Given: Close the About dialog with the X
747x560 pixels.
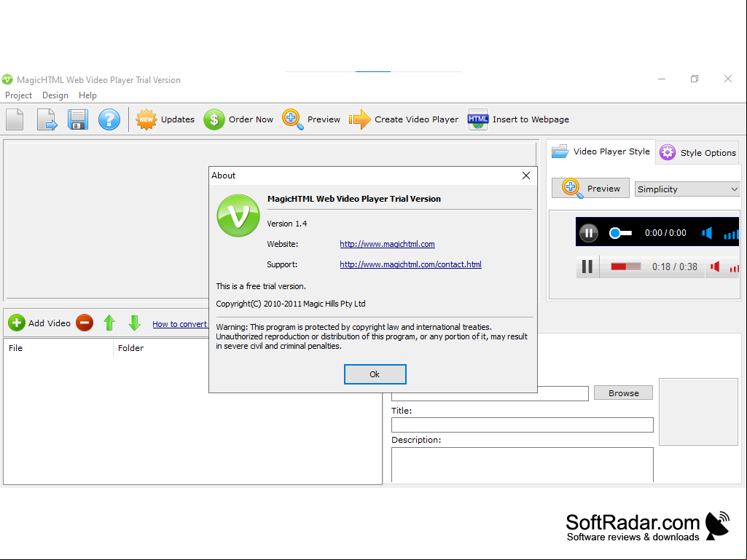Looking at the screenshot, I should [526, 176].
